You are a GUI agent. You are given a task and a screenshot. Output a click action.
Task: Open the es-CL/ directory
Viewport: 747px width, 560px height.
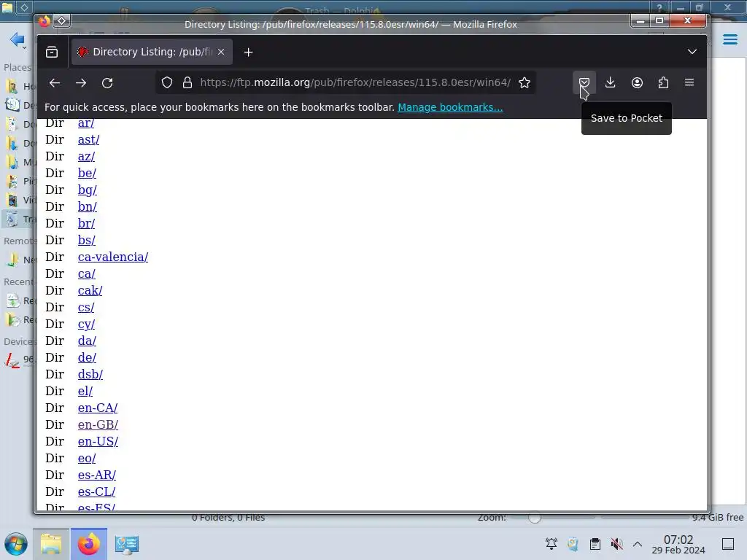pyautogui.click(x=97, y=492)
